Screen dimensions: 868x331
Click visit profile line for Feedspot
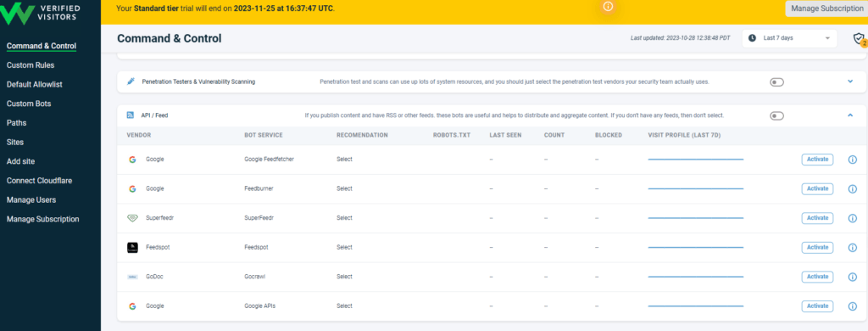(696, 247)
